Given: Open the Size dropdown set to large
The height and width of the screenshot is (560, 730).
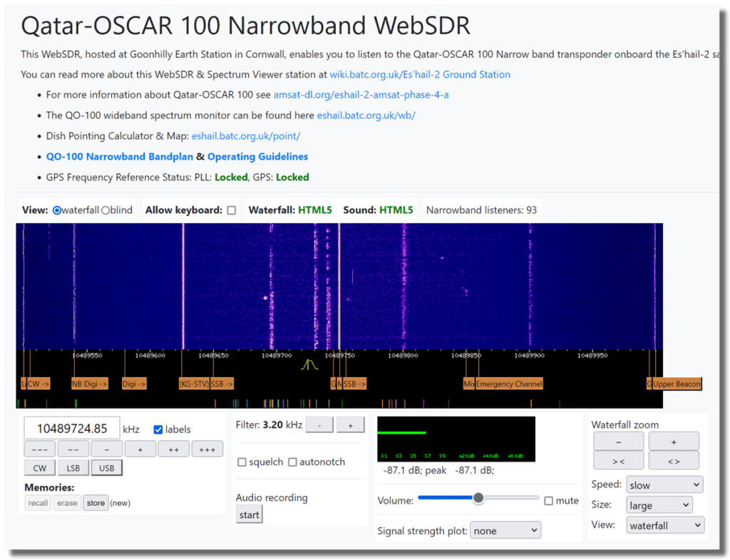Looking at the screenshot, I should (659, 505).
